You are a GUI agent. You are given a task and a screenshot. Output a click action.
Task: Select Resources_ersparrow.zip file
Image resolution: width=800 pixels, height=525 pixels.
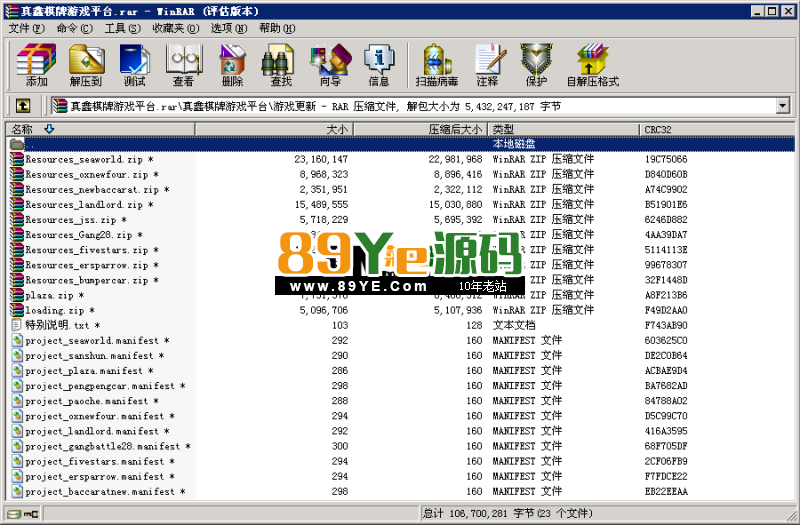(92, 265)
